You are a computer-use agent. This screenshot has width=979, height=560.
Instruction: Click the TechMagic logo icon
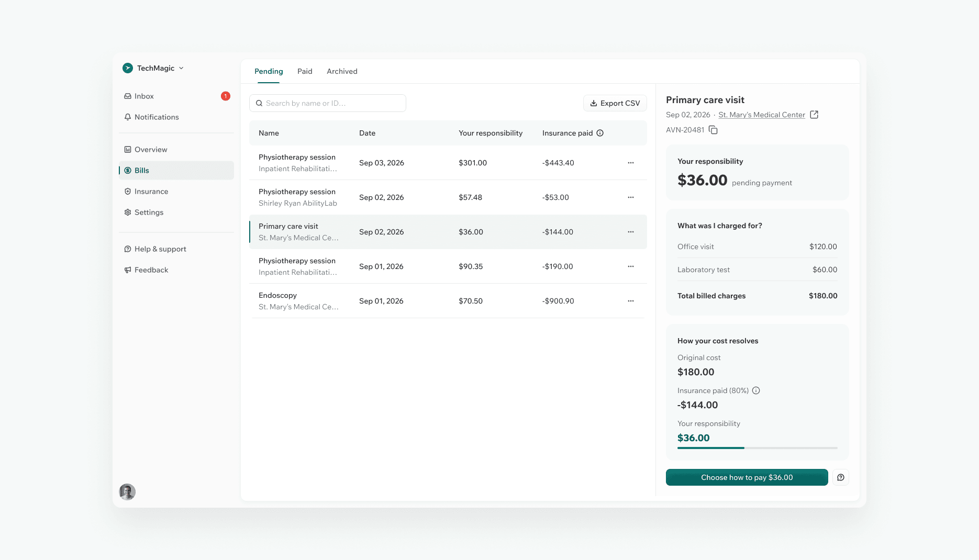127,68
